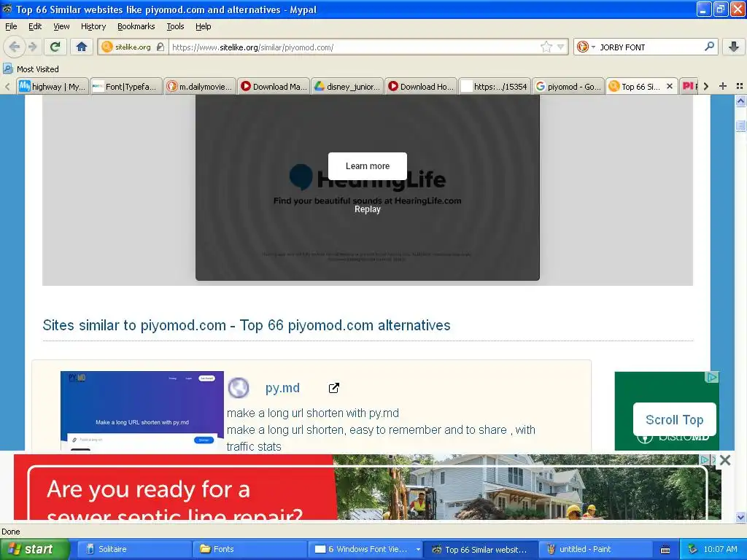Open the py.md site link

pos(282,388)
